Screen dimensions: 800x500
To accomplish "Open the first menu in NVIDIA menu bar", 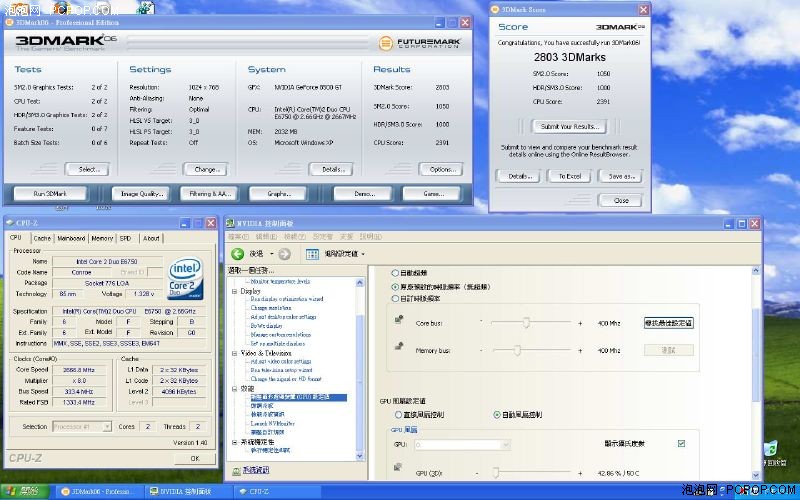I will 238,236.
